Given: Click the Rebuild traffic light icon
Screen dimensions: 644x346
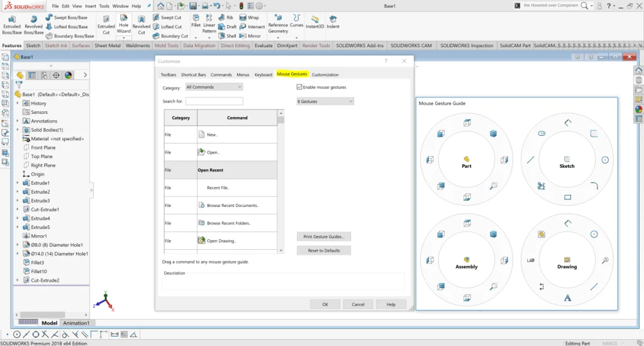Looking at the screenshot, I should coord(241,6).
